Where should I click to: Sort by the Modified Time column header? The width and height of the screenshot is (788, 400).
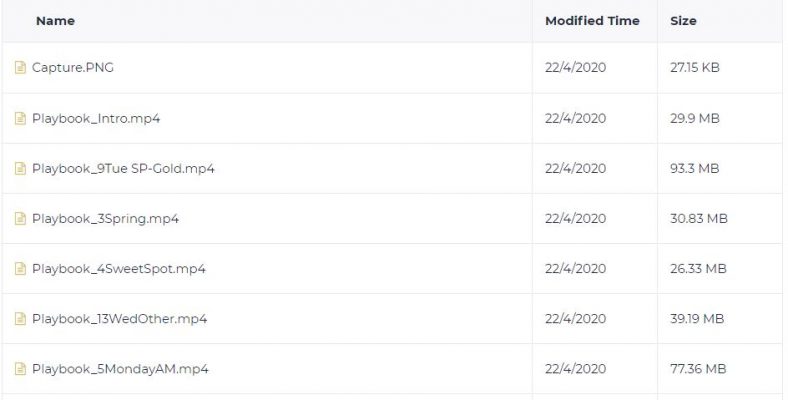(592, 21)
